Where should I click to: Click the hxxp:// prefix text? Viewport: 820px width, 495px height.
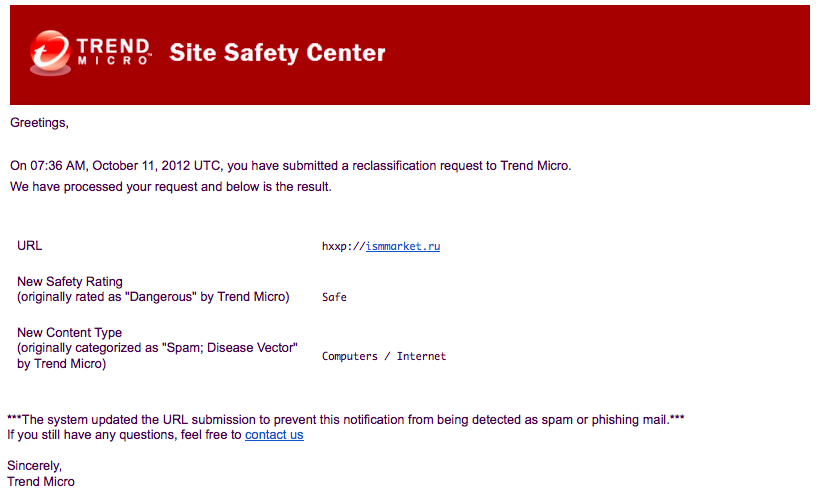tap(343, 246)
